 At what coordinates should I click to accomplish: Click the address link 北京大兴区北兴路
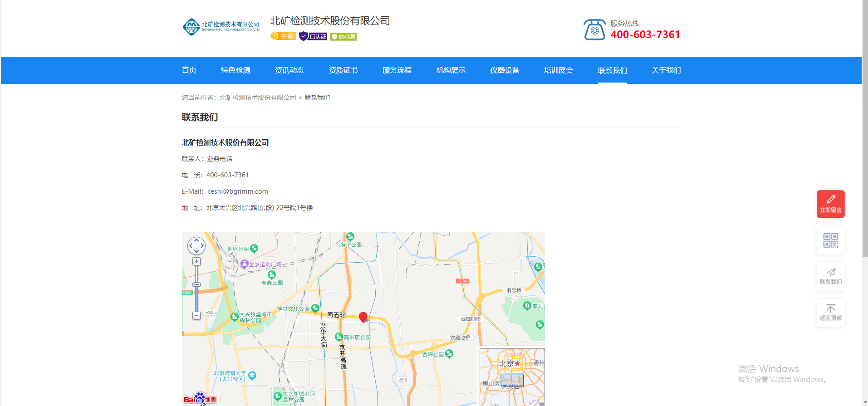pyautogui.click(x=260, y=208)
